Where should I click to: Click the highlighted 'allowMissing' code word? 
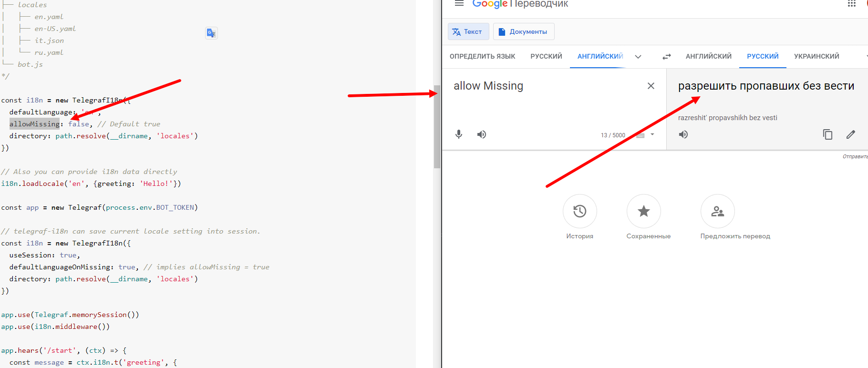(x=34, y=124)
